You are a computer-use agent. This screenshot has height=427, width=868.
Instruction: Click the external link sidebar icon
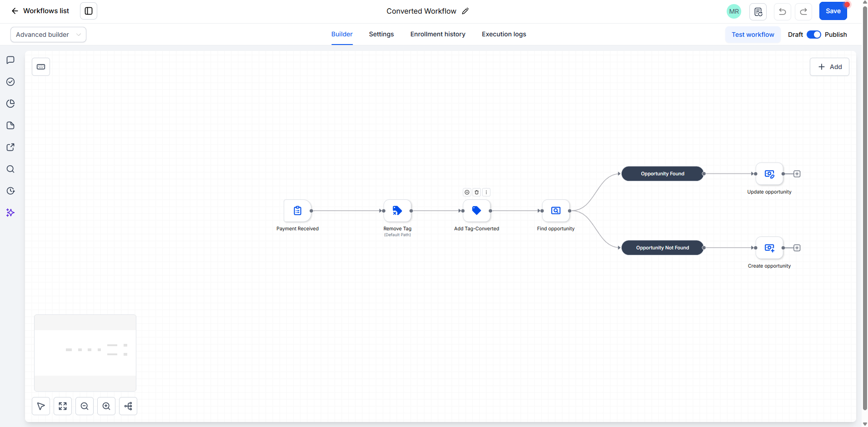[10, 147]
